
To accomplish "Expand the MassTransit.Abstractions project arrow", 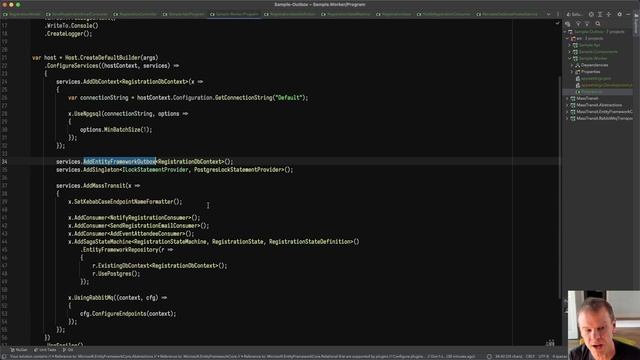I will coord(568,105).
